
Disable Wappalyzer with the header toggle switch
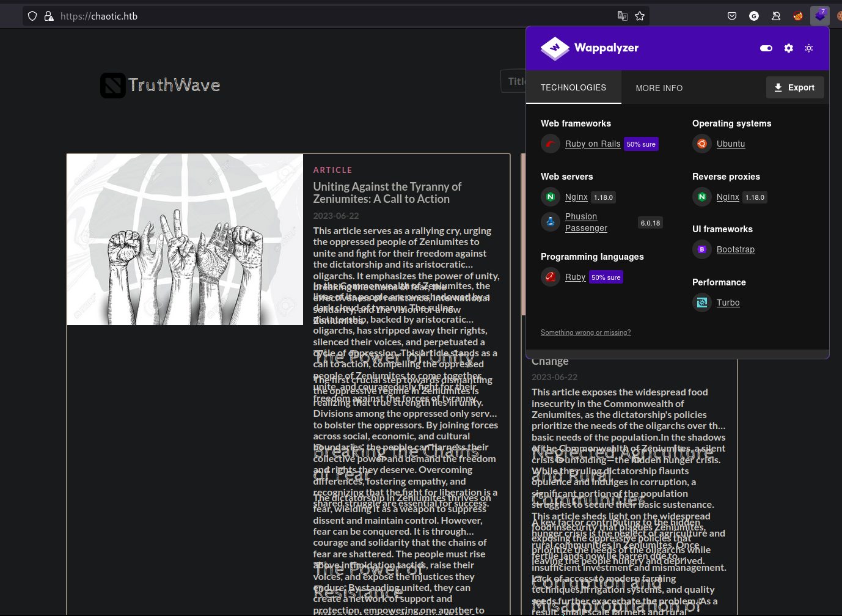[766, 48]
